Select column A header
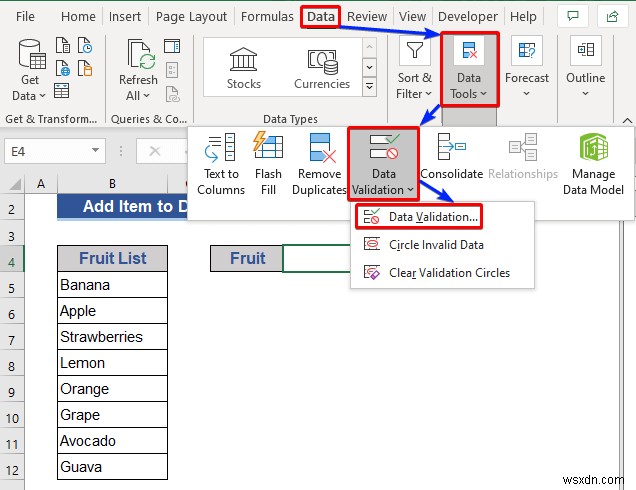636x490 pixels. click(x=41, y=184)
